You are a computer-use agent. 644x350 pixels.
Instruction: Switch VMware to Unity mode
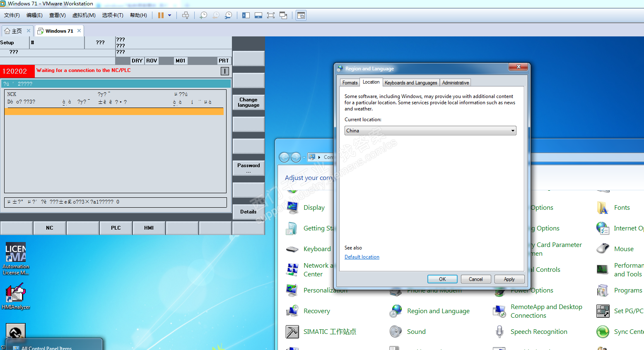pos(283,15)
